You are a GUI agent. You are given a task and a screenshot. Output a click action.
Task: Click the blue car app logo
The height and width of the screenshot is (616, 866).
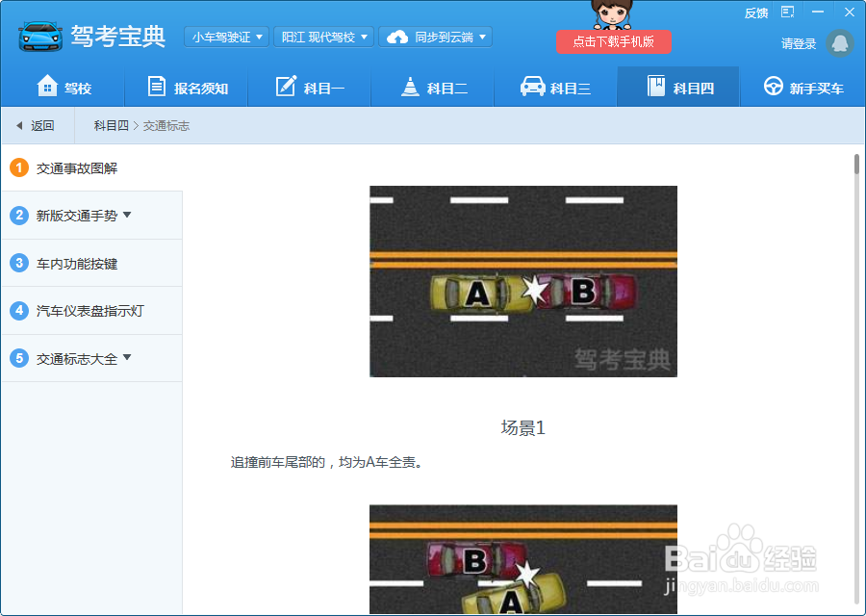point(40,37)
